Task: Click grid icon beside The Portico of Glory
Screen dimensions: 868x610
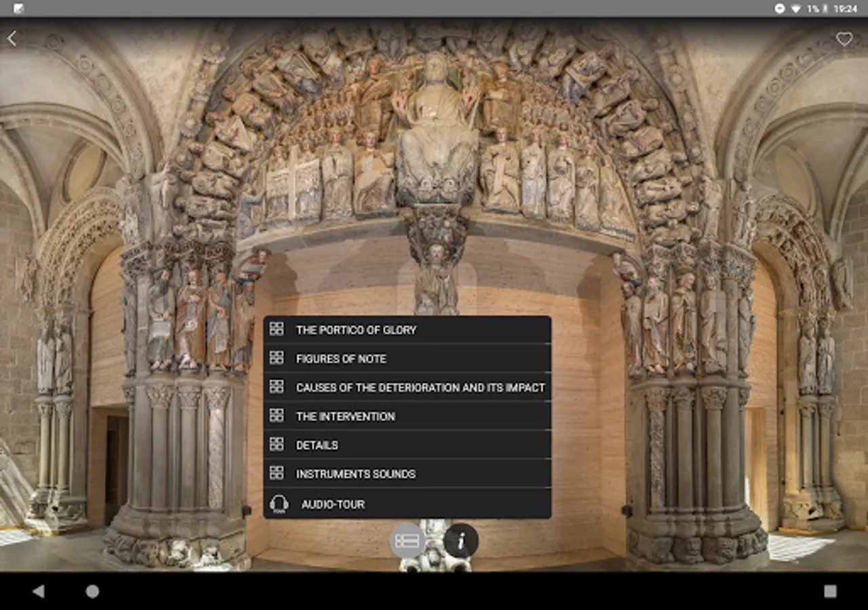Action: [x=277, y=329]
